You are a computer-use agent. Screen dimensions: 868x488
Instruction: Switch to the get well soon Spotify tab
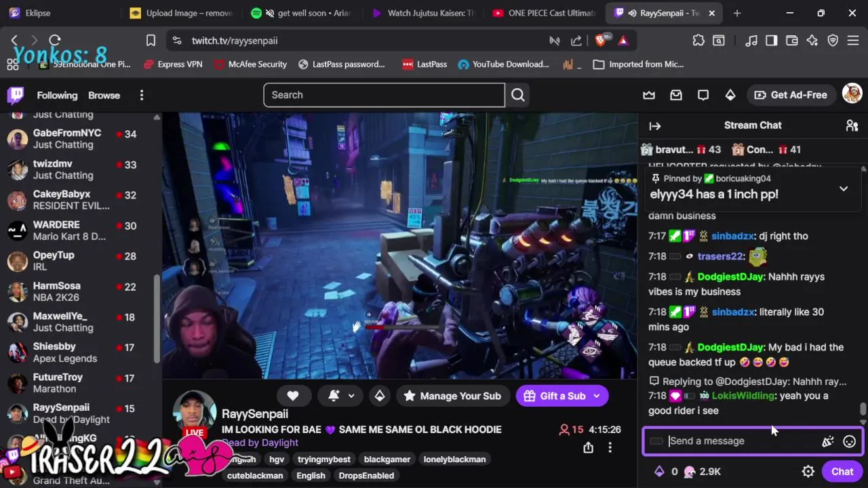click(302, 13)
